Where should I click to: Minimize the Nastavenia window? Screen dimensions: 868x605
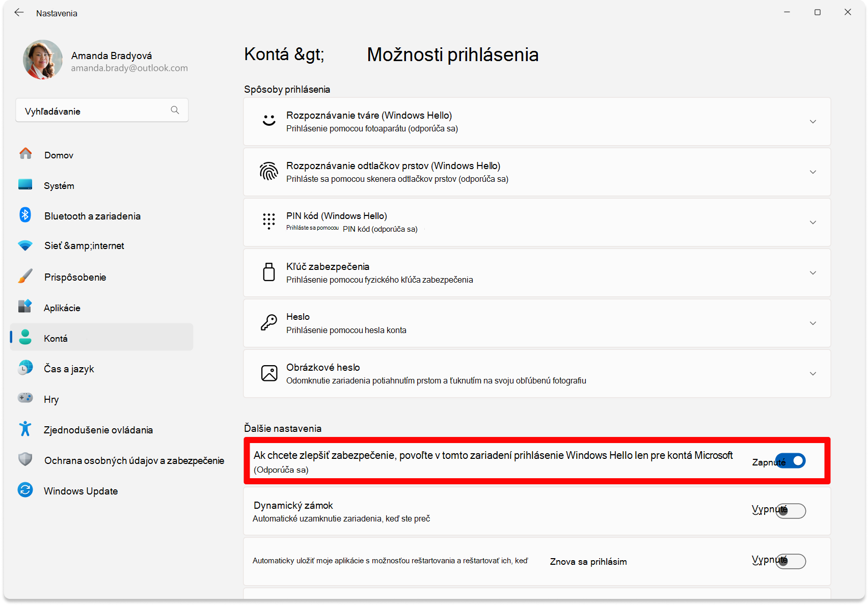pyautogui.click(x=787, y=12)
